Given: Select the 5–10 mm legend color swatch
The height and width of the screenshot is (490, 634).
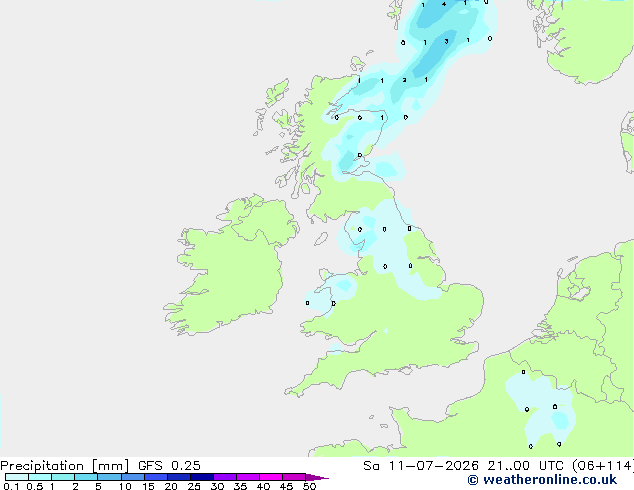Looking at the screenshot, I should click(x=109, y=477).
